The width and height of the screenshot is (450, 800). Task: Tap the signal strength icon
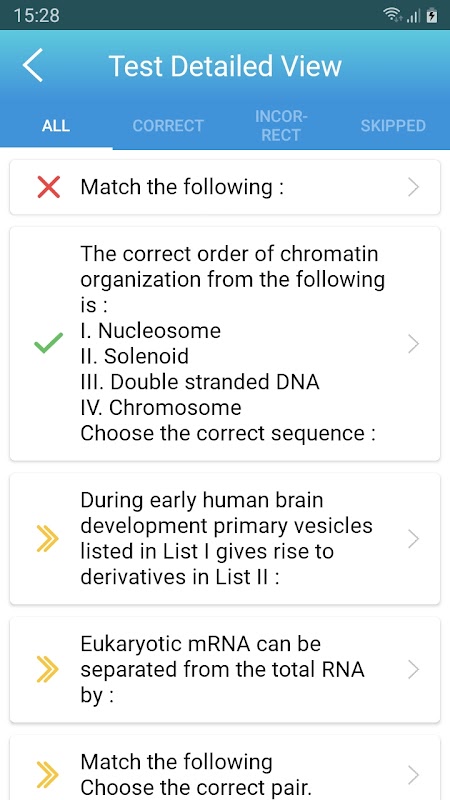[x=414, y=16]
